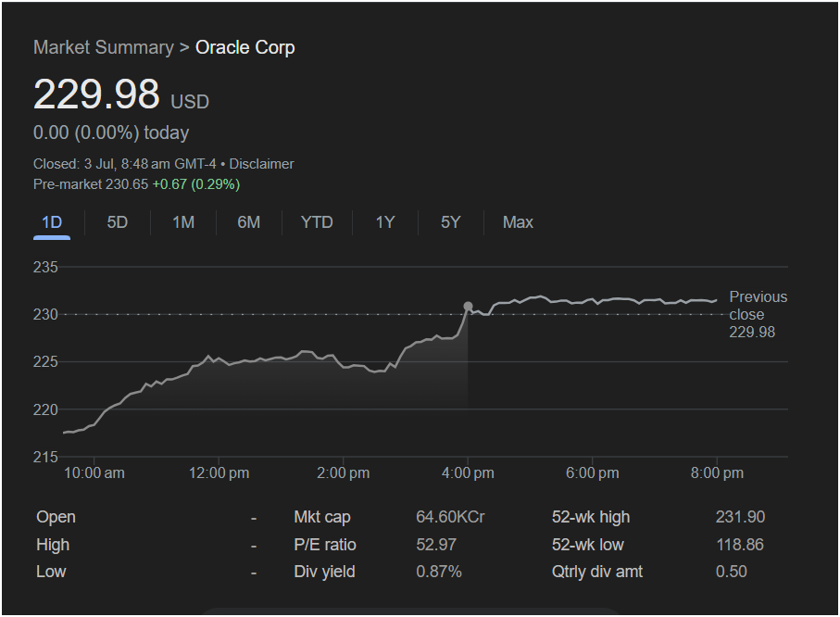The width and height of the screenshot is (840, 617).
Task: Click the Pre-market 230.65 quote
Action: pyautogui.click(x=91, y=184)
